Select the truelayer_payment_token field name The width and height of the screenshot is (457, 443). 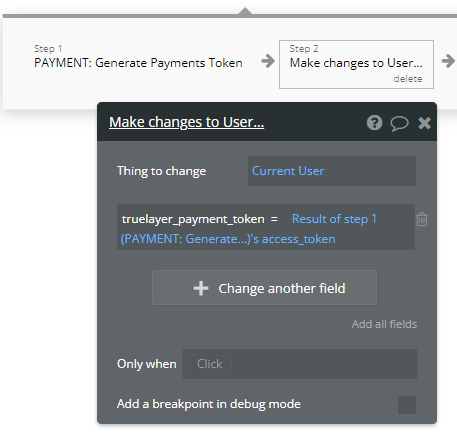click(193, 219)
